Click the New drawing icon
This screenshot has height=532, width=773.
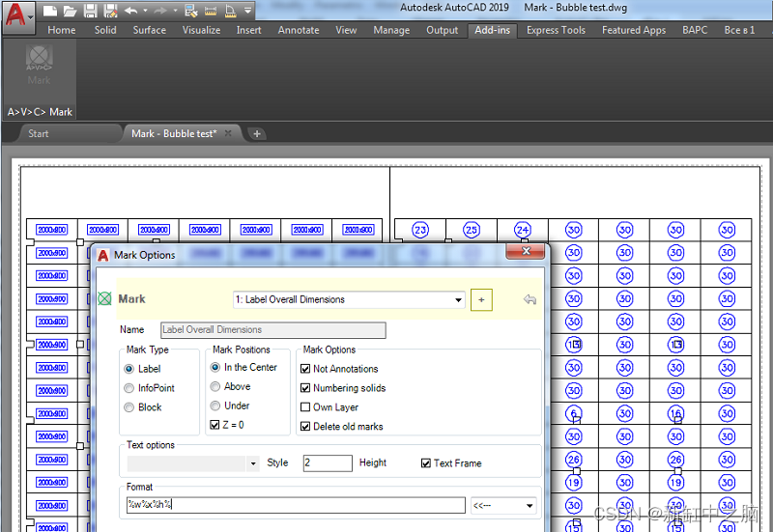coord(51,12)
